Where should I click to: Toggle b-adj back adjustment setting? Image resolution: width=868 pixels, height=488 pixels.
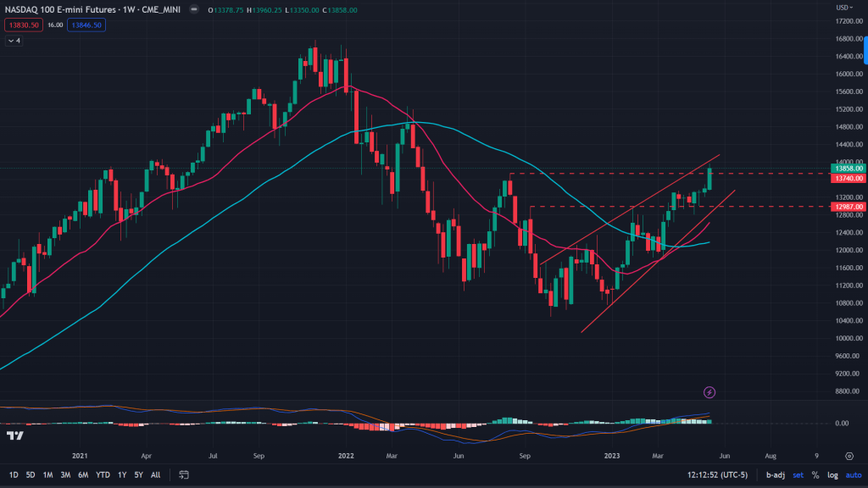pyautogui.click(x=775, y=474)
